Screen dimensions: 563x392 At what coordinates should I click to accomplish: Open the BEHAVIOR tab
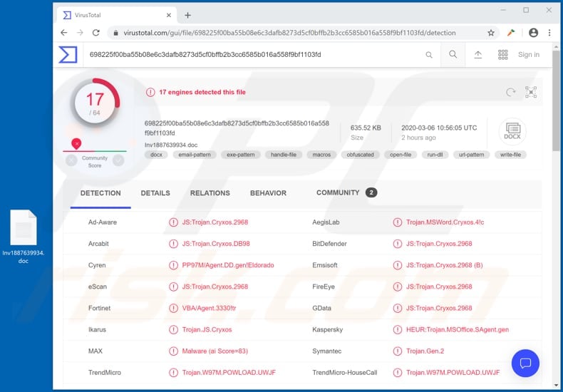tap(268, 193)
